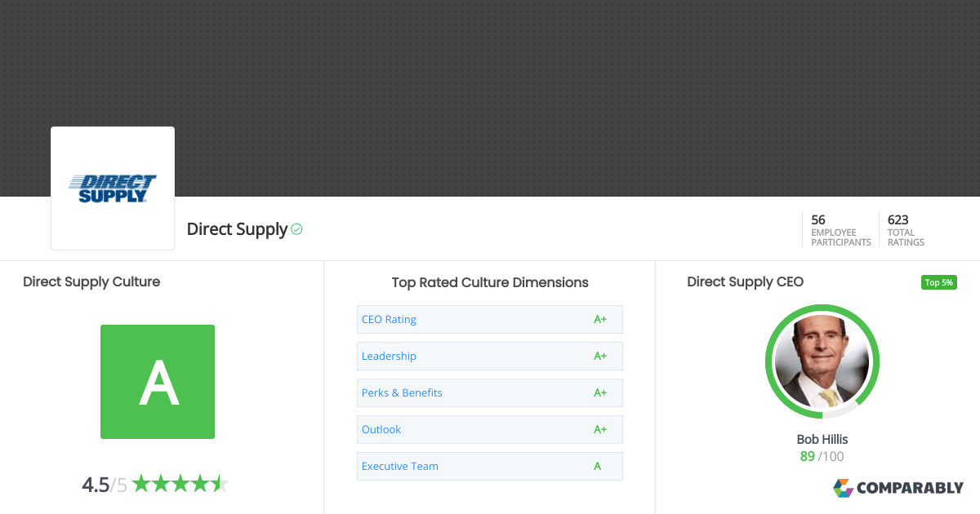Open the CEO Rating culture dimension
The image size is (980, 514).
point(389,319)
